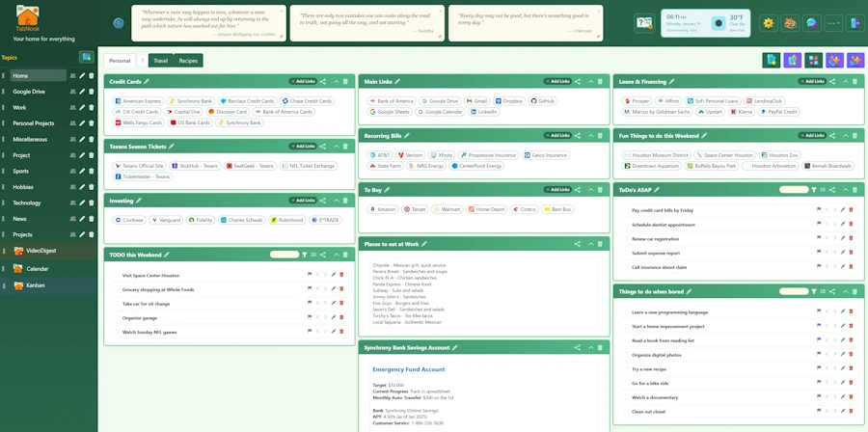
Task: Close the Goethe quote card
Action: [x=282, y=11]
